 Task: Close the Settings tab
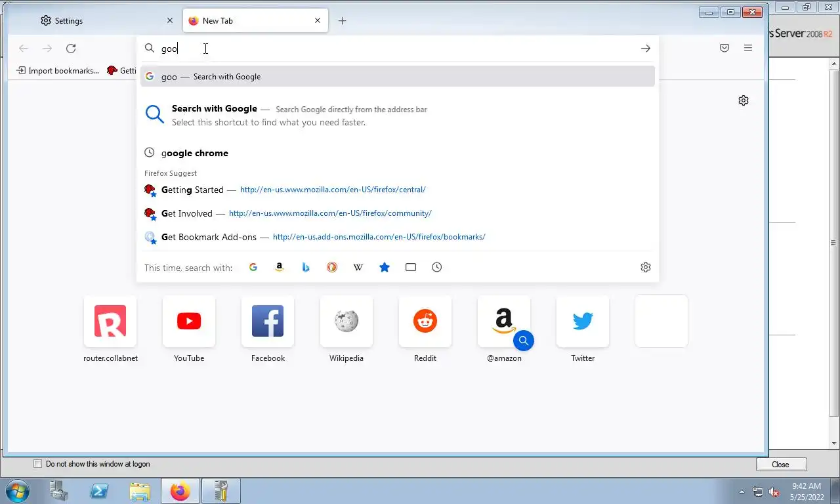coord(170,21)
